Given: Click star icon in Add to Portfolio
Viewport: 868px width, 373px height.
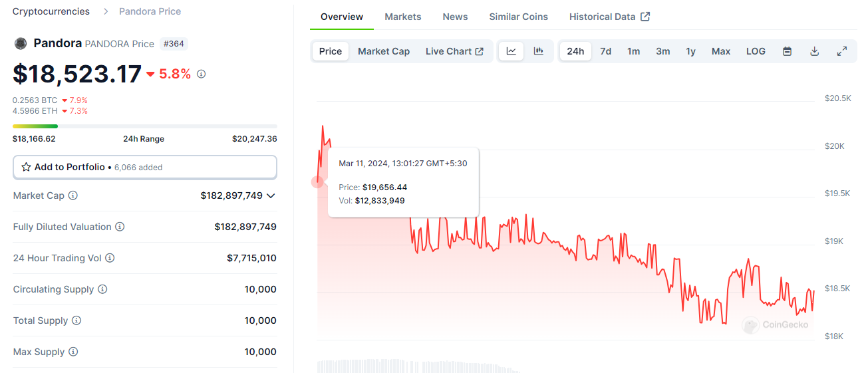Looking at the screenshot, I should click(x=26, y=167).
